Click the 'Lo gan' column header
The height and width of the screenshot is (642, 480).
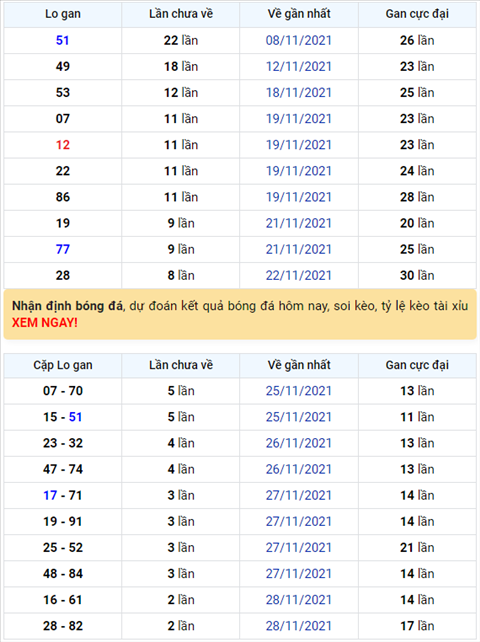tap(63, 14)
